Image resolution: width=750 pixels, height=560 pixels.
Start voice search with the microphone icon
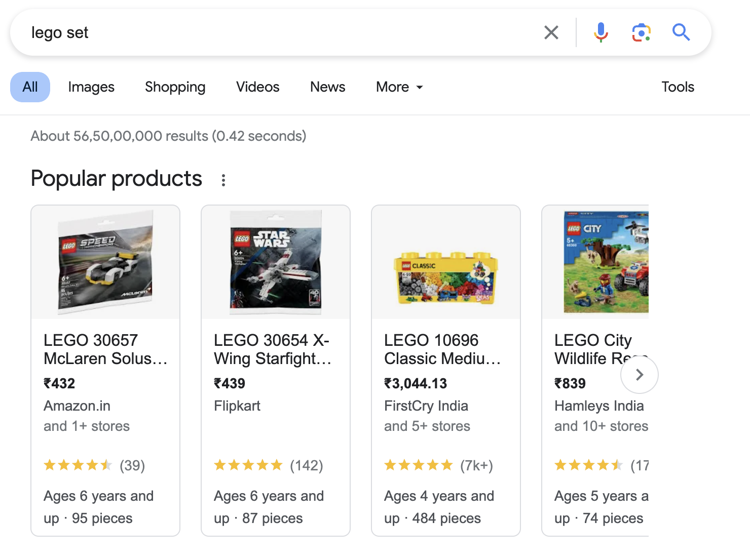[601, 32]
